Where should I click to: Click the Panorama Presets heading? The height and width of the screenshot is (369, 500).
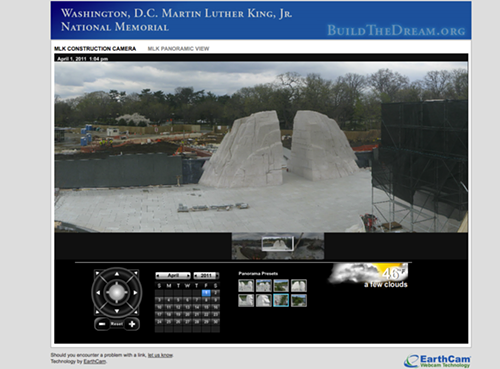coord(258,274)
